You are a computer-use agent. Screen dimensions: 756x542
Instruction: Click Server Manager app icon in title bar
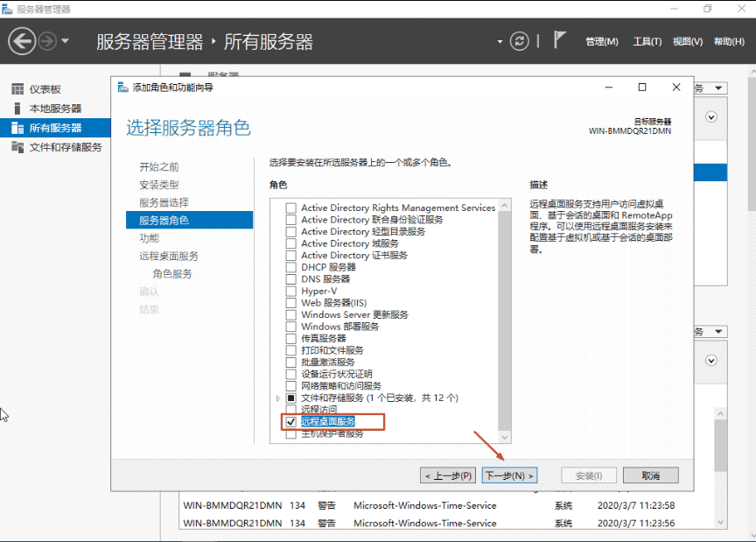(x=7, y=9)
